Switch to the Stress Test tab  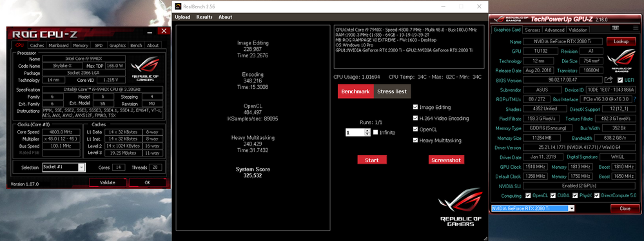392,92
